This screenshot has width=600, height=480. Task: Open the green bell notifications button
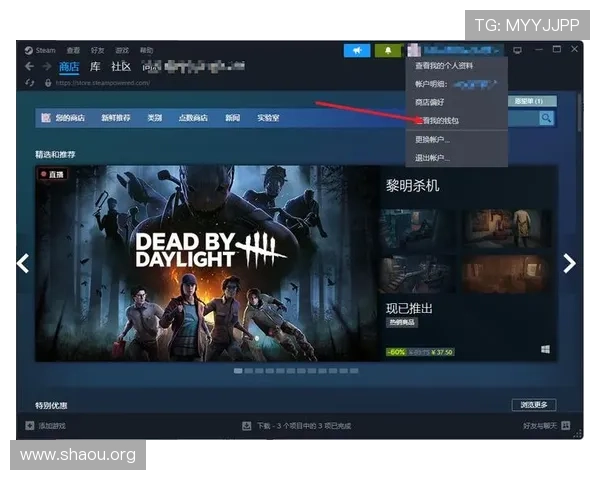tap(388, 51)
